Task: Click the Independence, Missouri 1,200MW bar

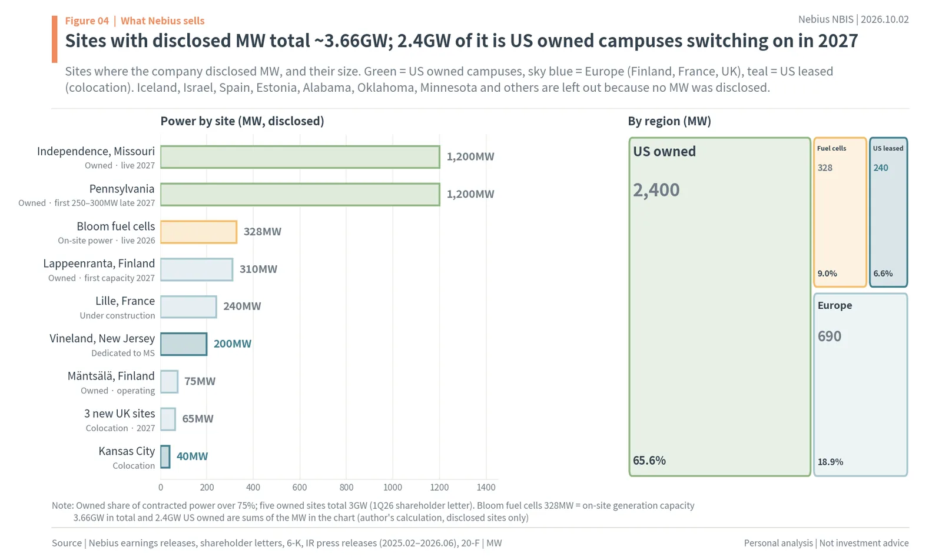Action: (x=300, y=157)
